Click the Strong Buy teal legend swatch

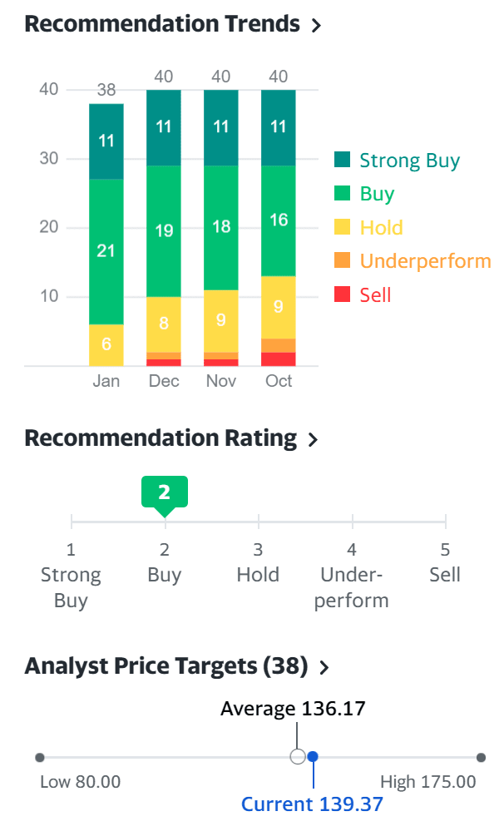point(342,161)
